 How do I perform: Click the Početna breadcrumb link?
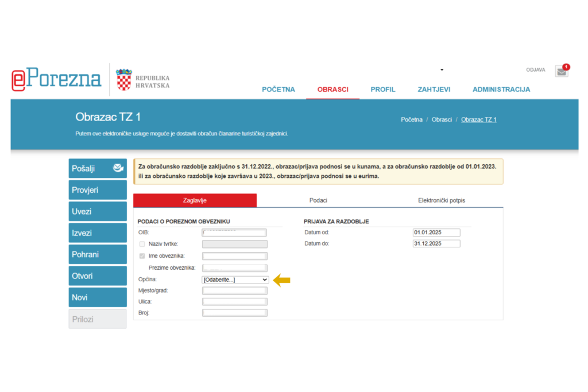(x=411, y=119)
